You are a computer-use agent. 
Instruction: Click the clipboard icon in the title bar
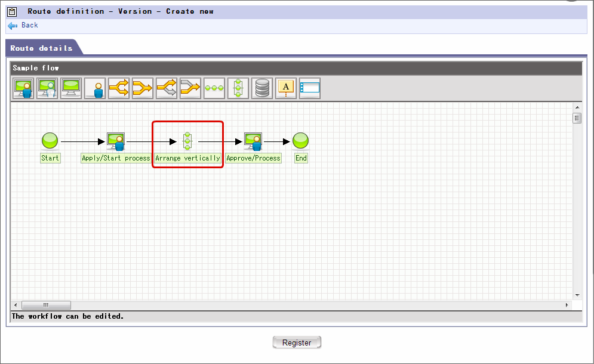[12, 12]
